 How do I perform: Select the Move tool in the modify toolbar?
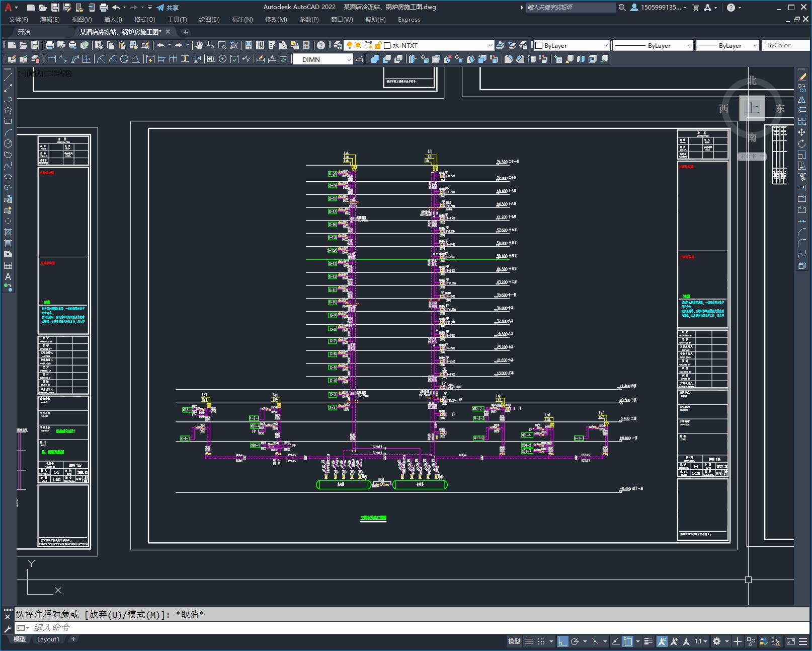coord(802,132)
